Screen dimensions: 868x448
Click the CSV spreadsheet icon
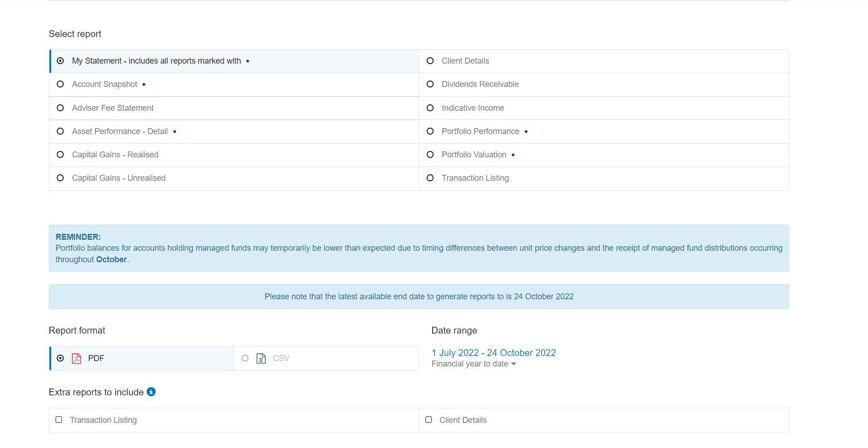(x=261, y=358)
